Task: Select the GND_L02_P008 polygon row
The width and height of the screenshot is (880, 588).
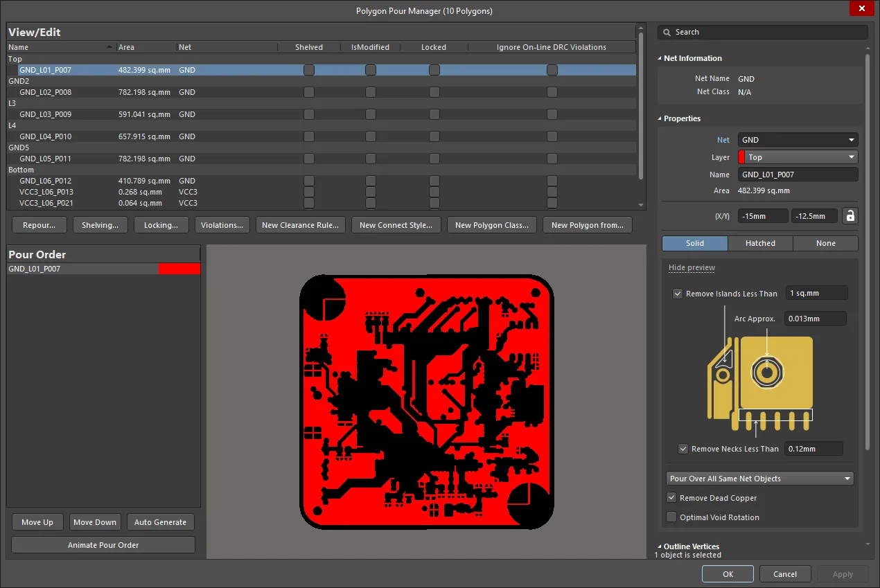Action: click(321, 92)
